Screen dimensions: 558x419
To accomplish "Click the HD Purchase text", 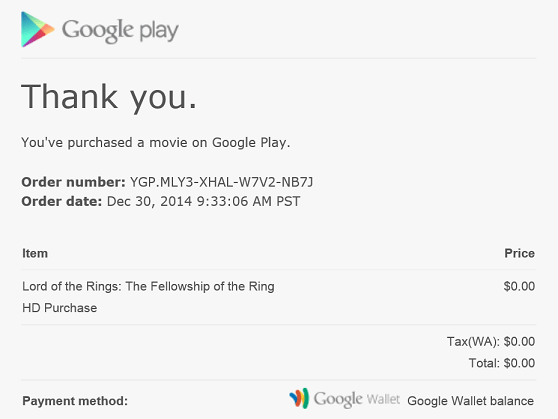I will (59, 308).
